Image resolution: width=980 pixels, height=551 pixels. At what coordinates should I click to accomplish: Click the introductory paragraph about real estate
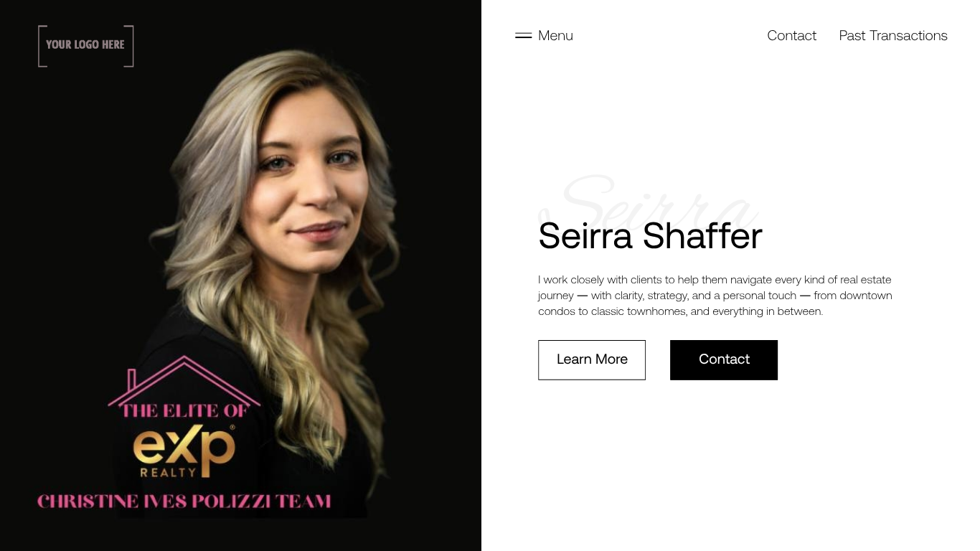[715, 296]
